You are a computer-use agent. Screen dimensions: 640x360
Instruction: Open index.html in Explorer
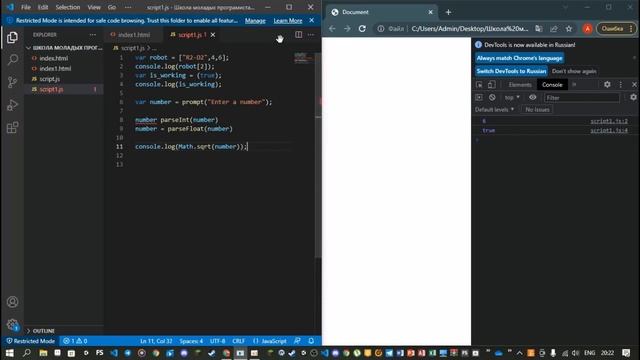pos(53,58)
